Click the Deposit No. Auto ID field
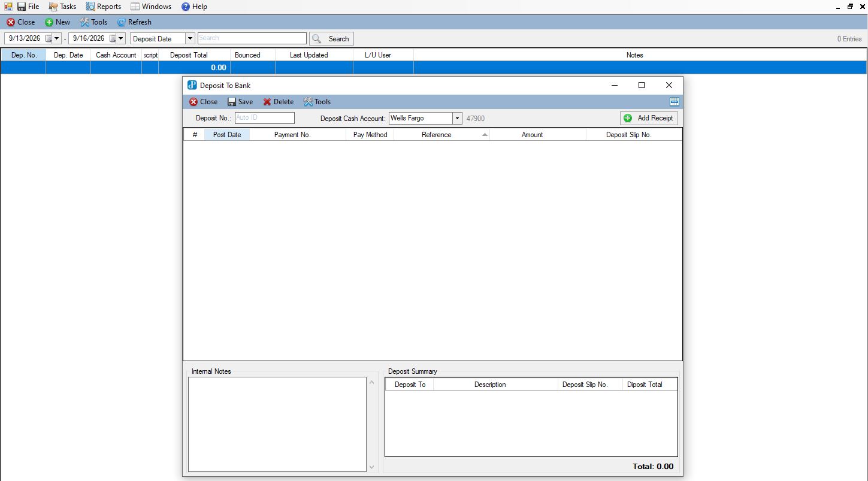This screenshot has width=868, height=481. (x=265, y=118)
